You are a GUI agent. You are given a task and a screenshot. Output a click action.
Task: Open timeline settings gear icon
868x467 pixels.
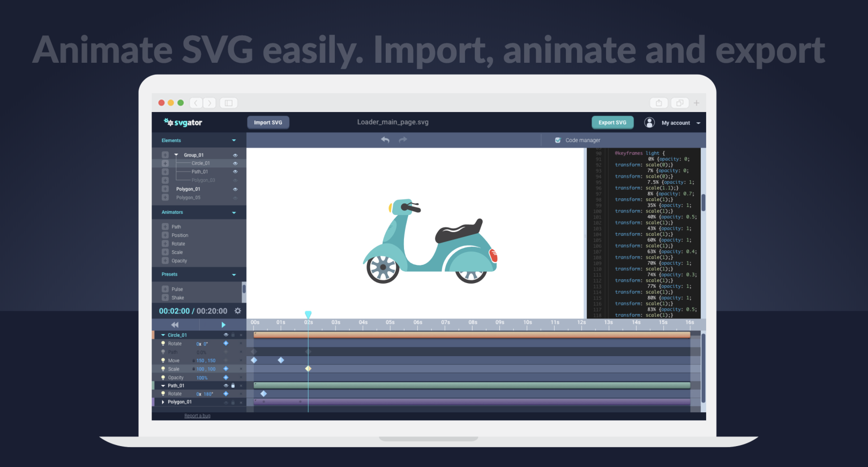[238, 311]
